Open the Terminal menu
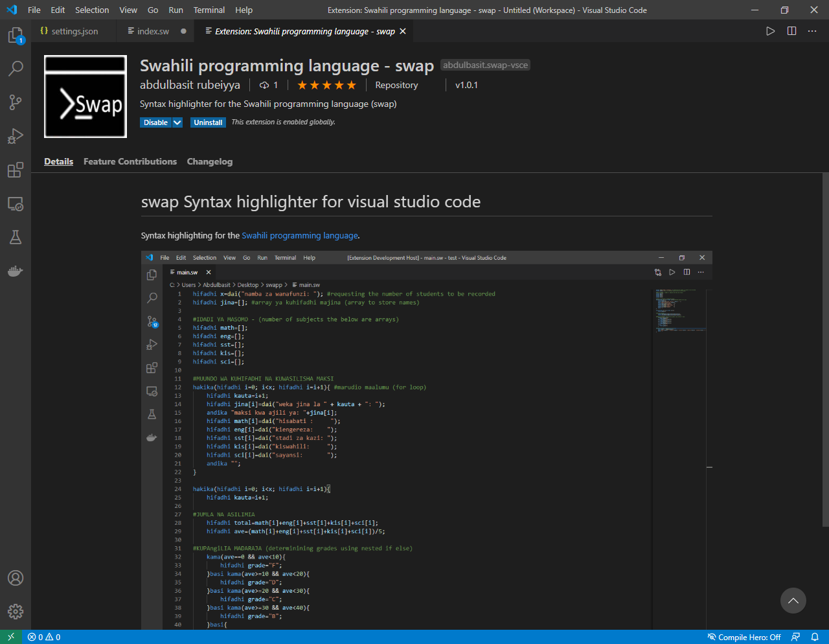This screenshot has height=644, width=829. point(209,10)
